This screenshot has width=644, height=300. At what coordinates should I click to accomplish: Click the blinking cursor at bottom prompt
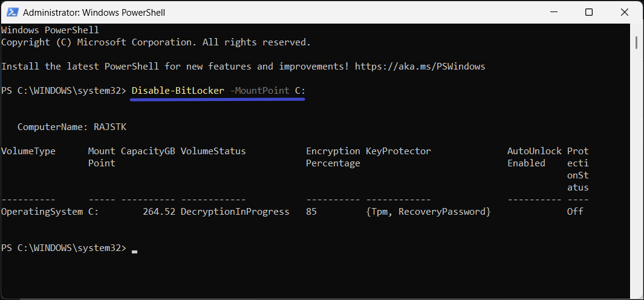134,249
